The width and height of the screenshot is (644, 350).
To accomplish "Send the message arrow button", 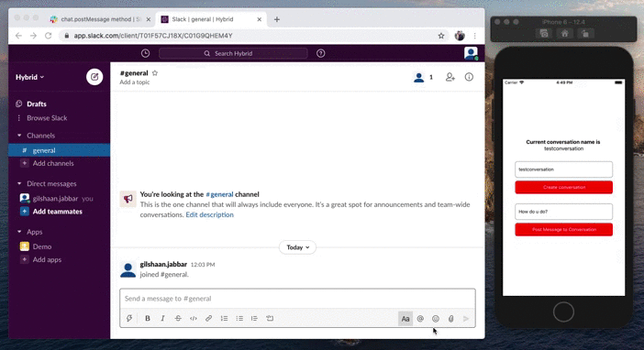I will tap(466, 319).
